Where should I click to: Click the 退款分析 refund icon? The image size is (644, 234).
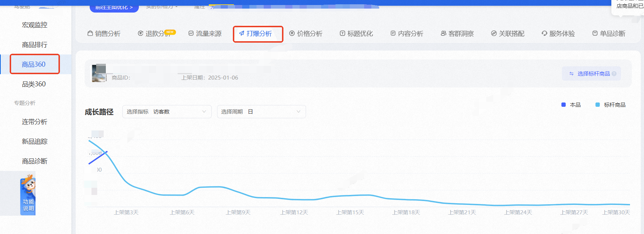(140, 33)
